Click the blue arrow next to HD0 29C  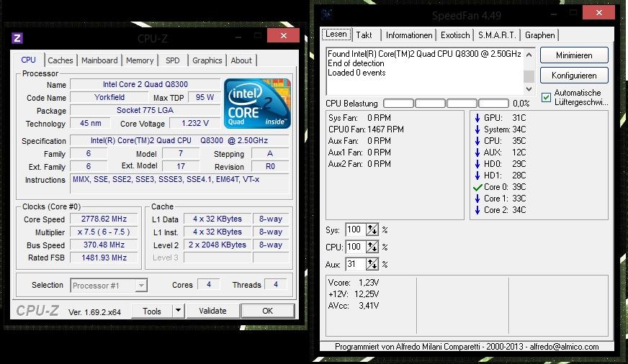[x=477, y=164]
